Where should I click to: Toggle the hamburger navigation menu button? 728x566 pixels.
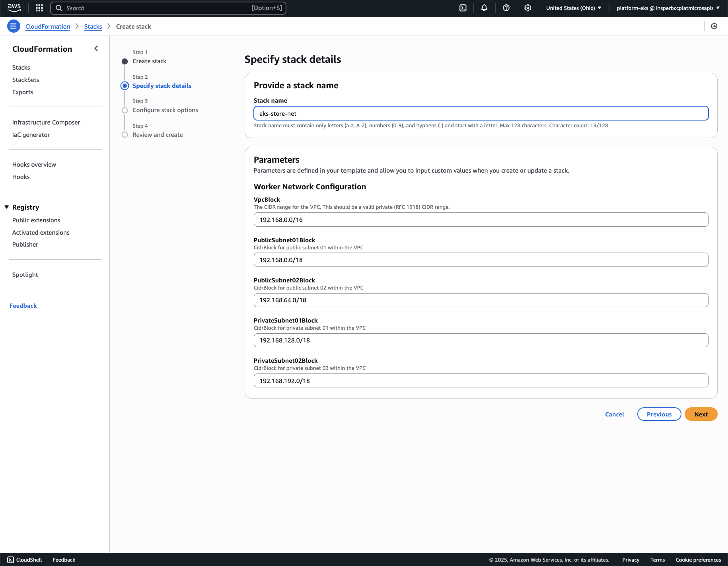click(x=14, y=26)
